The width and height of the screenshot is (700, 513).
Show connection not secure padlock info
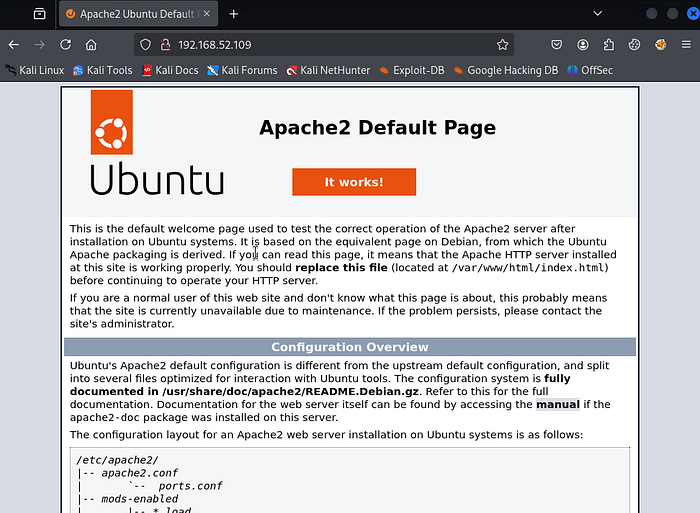(166, 45)
